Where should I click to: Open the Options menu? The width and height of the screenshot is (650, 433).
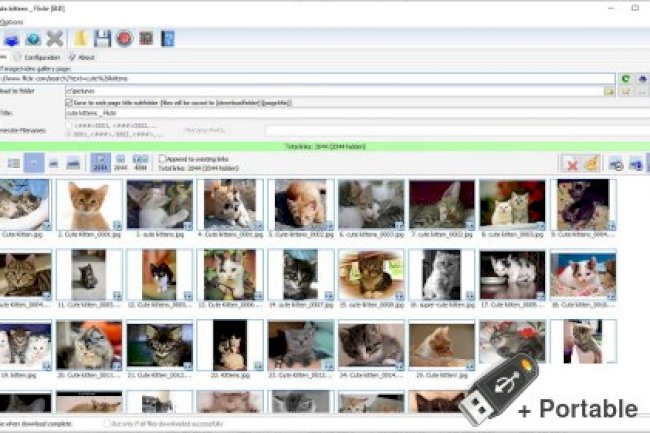point(12,20)
